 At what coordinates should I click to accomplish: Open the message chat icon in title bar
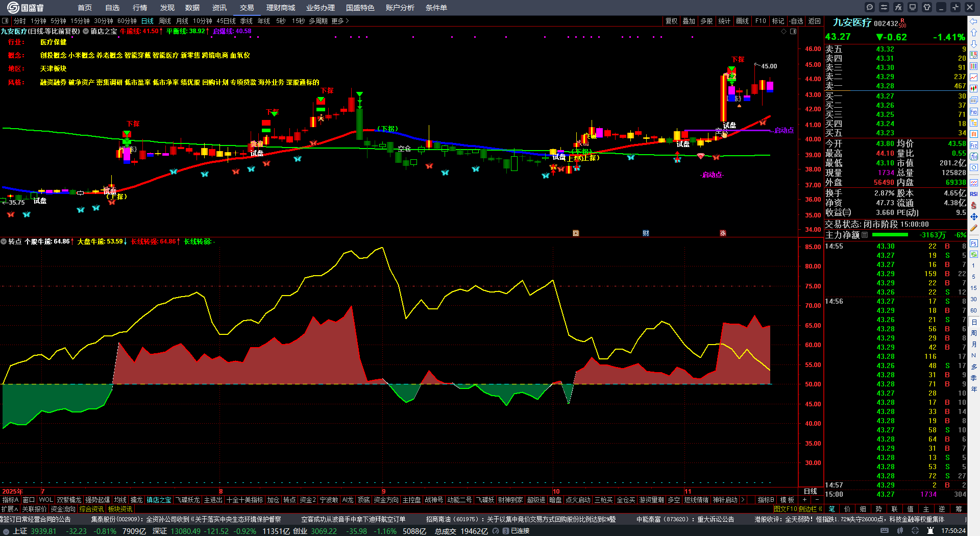click(x=870, y=7)
